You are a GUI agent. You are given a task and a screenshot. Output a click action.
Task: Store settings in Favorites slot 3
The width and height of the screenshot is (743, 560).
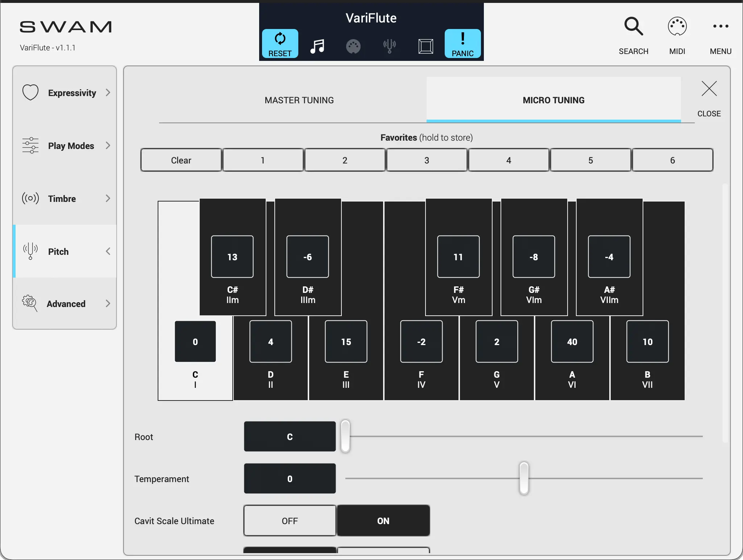(x=427, y=160)
